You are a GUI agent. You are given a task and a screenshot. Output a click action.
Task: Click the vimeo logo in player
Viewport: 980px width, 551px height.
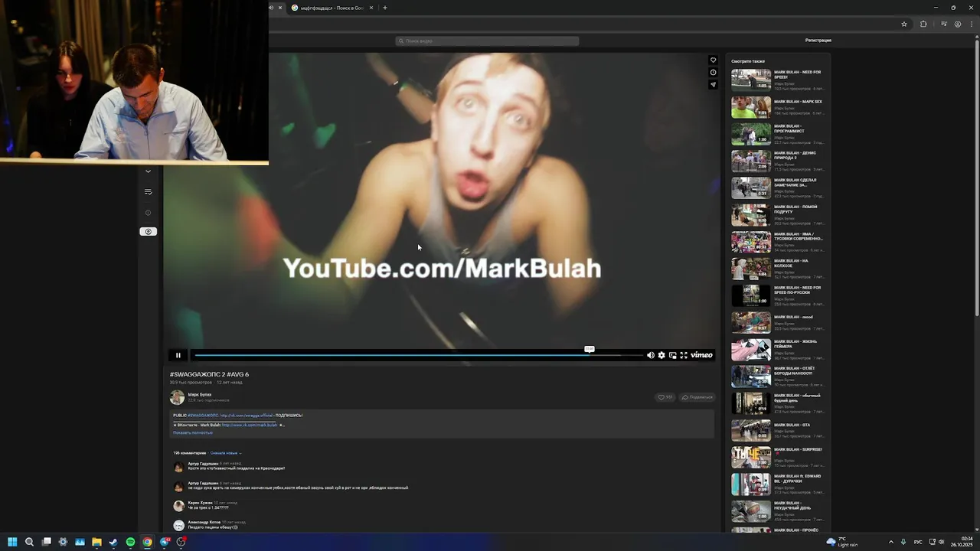(701, 355)
